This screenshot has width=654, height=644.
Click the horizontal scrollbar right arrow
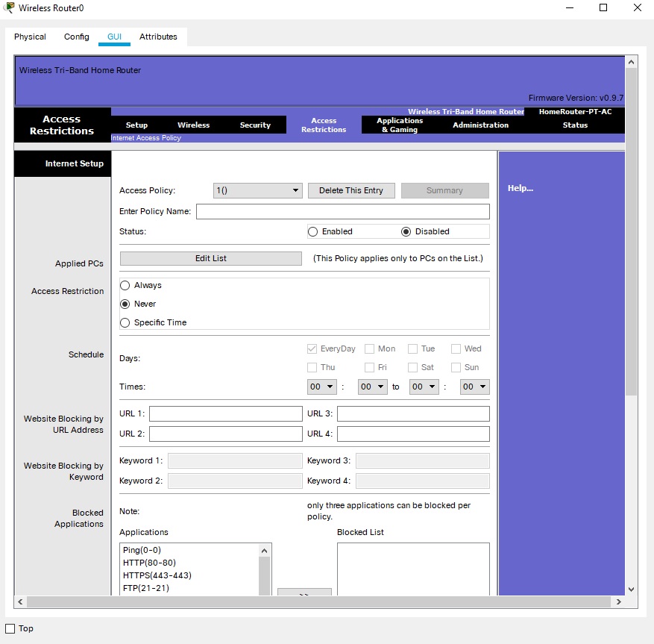pos(618,601)
